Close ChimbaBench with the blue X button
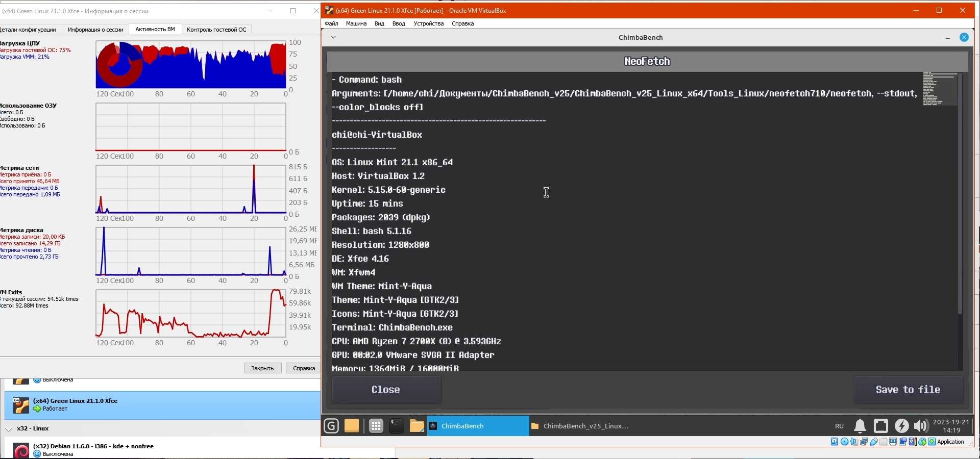This screenshot has width=980, height=459. tap(964, 37)
